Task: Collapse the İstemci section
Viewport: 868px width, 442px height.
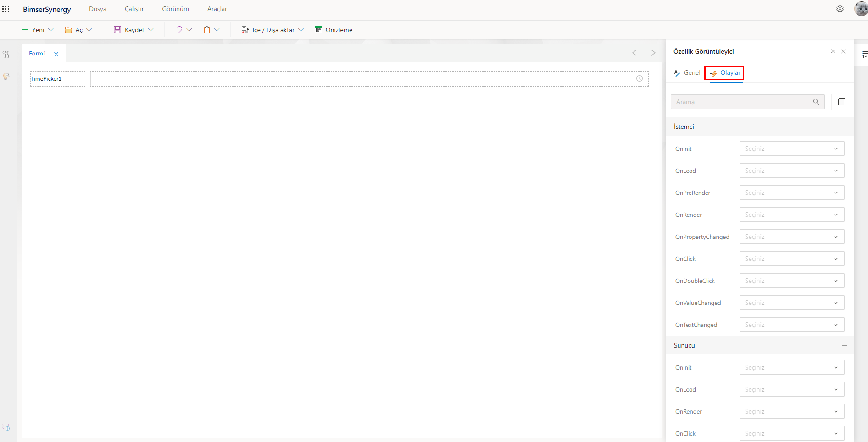Action: [844, 127]
